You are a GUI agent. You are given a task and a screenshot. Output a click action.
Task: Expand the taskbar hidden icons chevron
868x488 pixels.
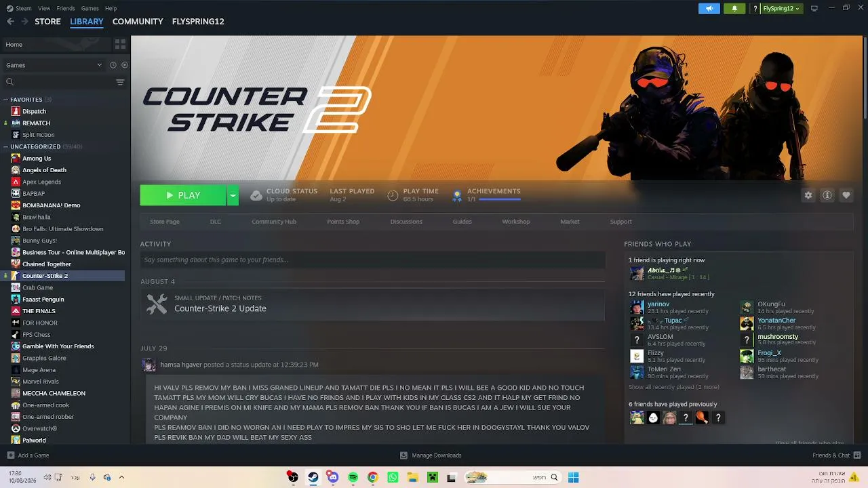(x=121, y=477)
